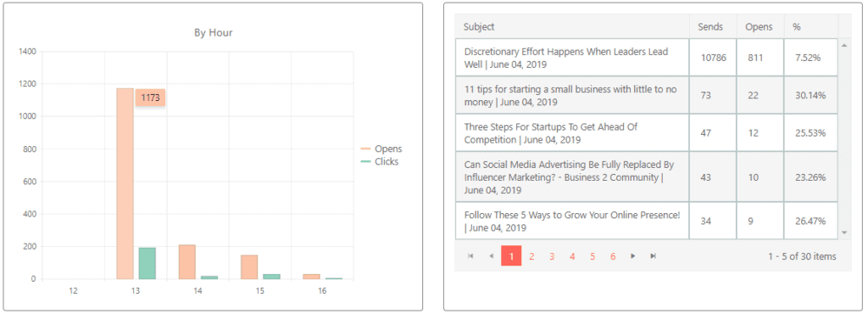This screenshot has height=314, width=868.
Task: Open page 6 of the table
Action: pyautogui.click(x=613, y=255)
